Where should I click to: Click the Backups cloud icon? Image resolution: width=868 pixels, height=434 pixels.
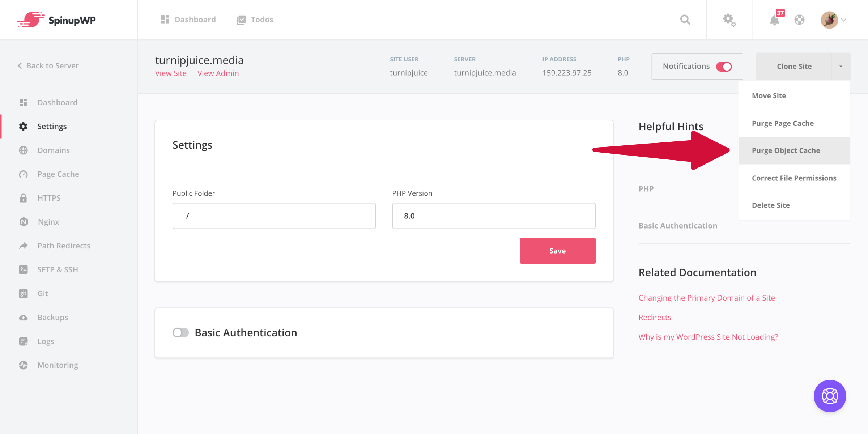click(x=24, y=317)
